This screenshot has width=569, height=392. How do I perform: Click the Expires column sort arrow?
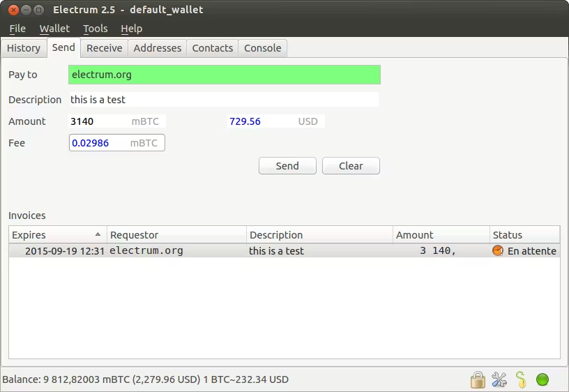pyautogui.click(x=98, y=234)
